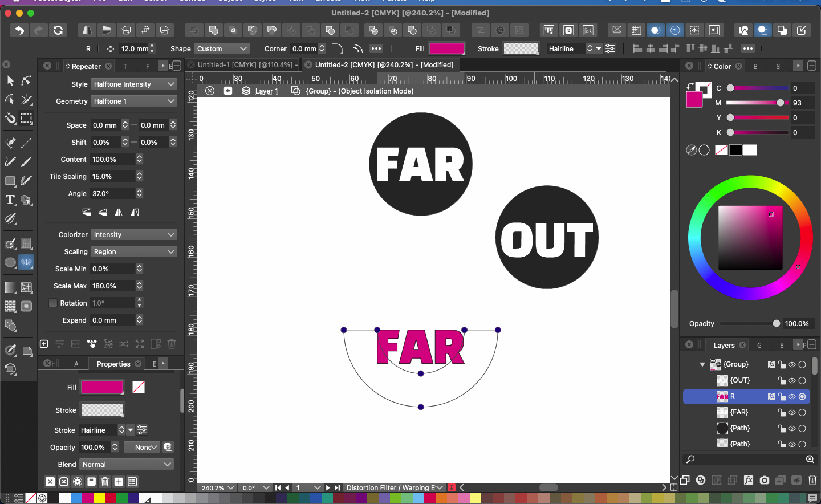821x504 pixels.
Task: Delete the layer using the Layers panel trash icon
Action: click(812, 480)
